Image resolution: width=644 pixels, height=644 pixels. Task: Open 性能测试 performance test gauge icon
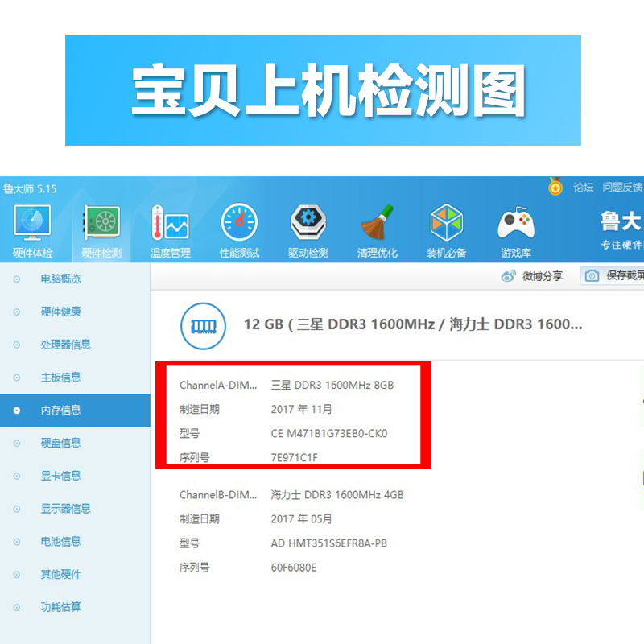point(239,222)
